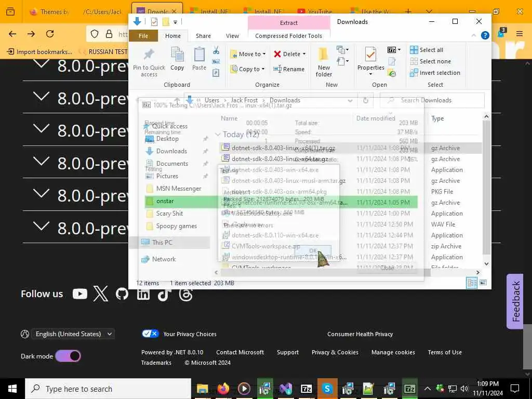The height and width of the screenshot is (399, 532).
Task: Click the volume icon in system tray
Action: pos(464,389)
